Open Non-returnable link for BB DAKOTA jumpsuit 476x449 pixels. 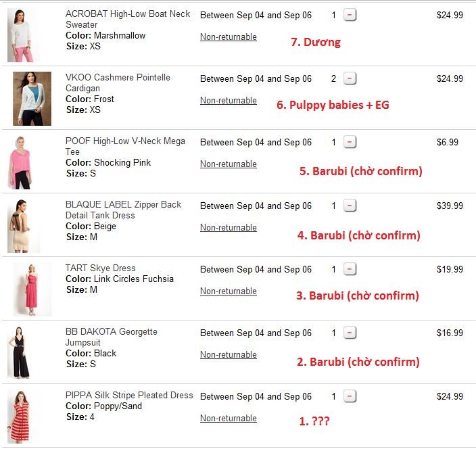click(229, 354)
